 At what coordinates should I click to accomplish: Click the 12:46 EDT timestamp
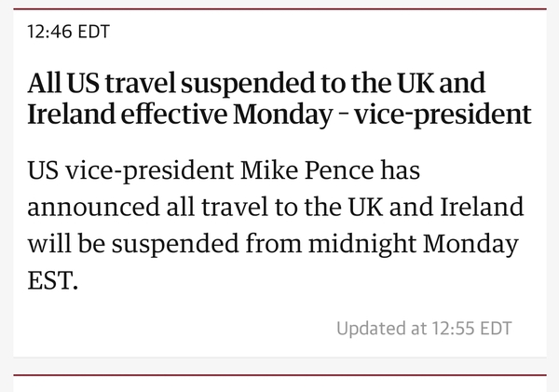pos(69,33)
